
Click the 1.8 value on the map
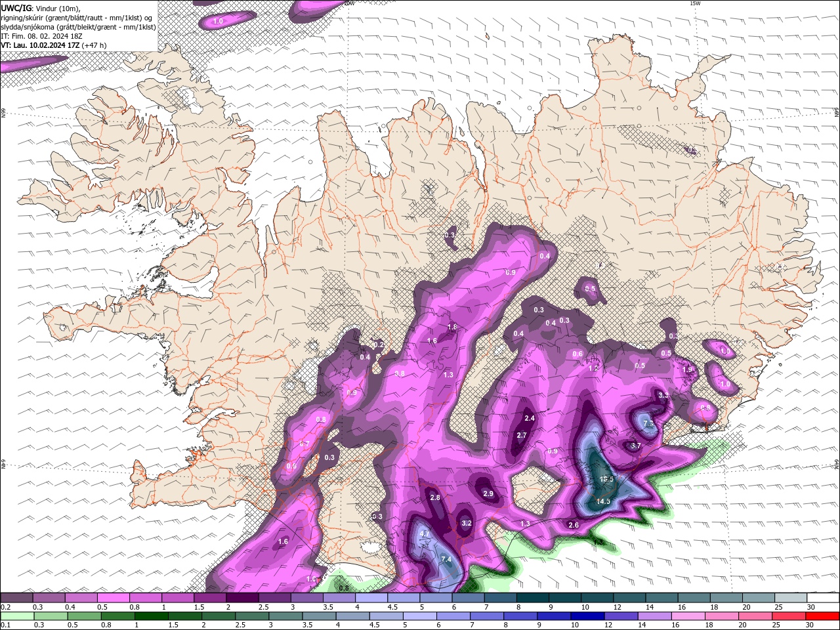(x=451, y=327)
